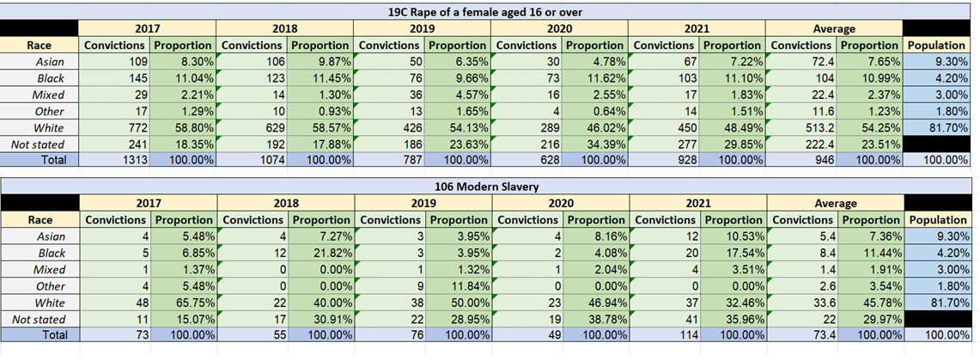Click the White average convictions cell 513.2
The width and height of the screenshot is (980, 361).
(x=801, y=127)
